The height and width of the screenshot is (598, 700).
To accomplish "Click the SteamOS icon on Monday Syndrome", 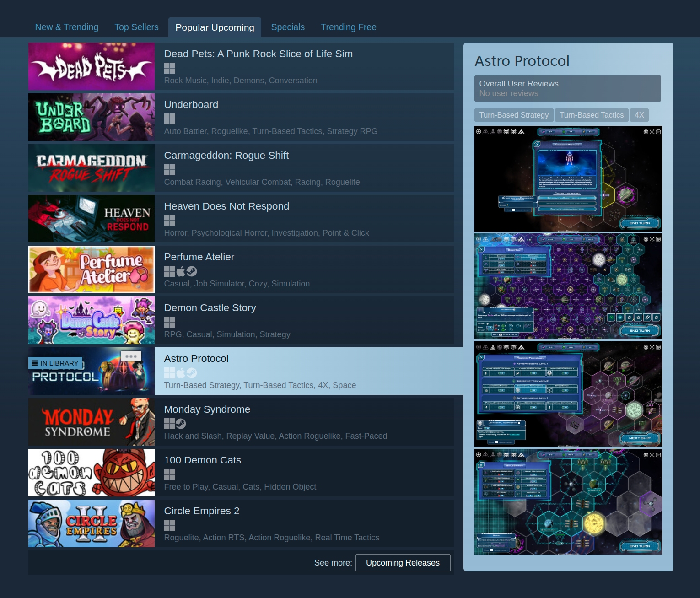I will (181, 424).
